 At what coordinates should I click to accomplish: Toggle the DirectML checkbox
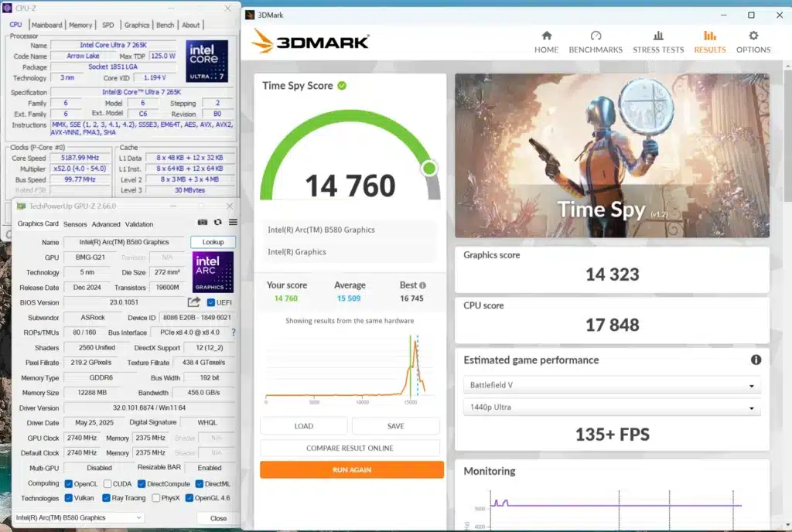pos(200,483)
